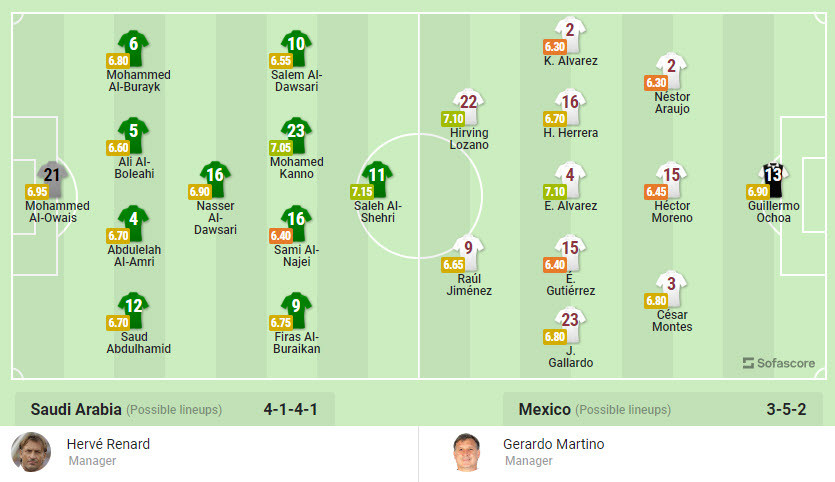Open Hervé Renard manager profile photo

(x=31, y=452)
